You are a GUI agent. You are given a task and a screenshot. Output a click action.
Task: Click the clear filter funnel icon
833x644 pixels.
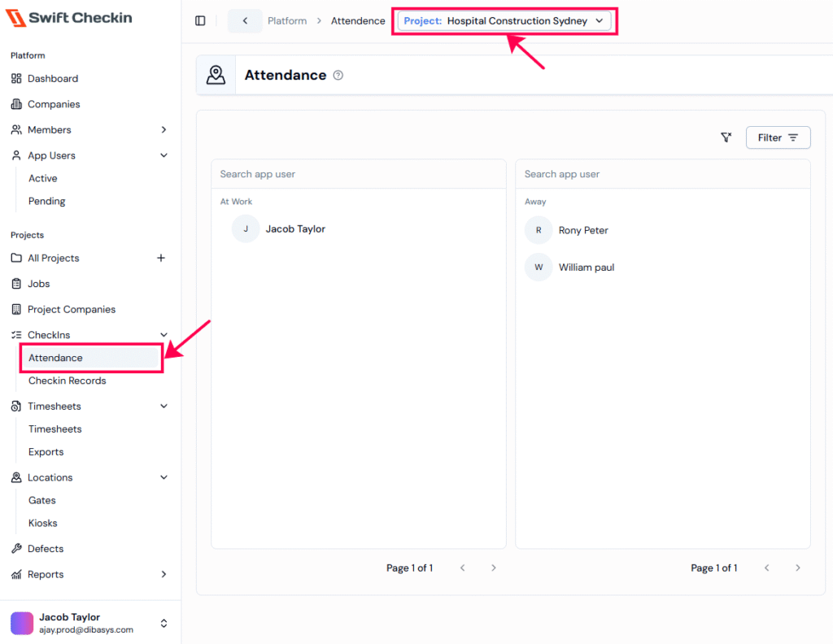click(726, 138)
